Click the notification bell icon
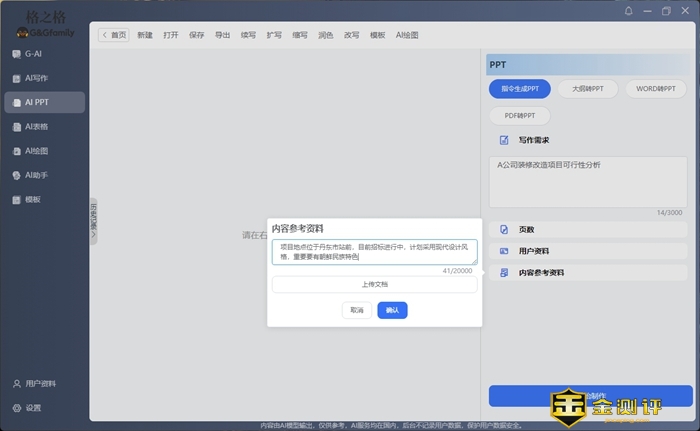The width and height of the screenshot is (700, 431). pos(629,11)
